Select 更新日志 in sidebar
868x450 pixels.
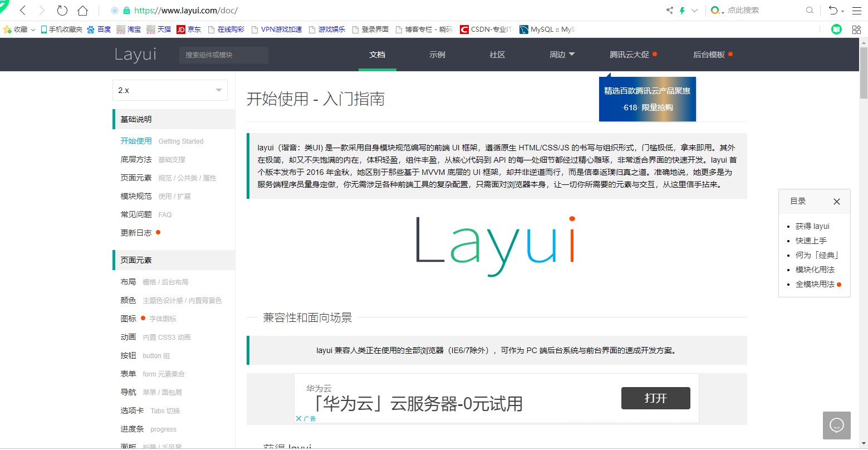coord(140,233)
